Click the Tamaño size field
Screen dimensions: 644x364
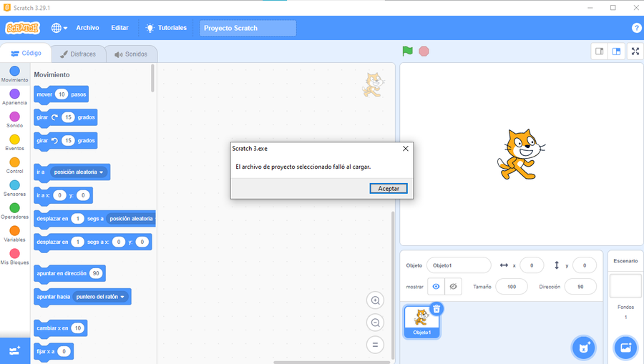tap(512, 287)
